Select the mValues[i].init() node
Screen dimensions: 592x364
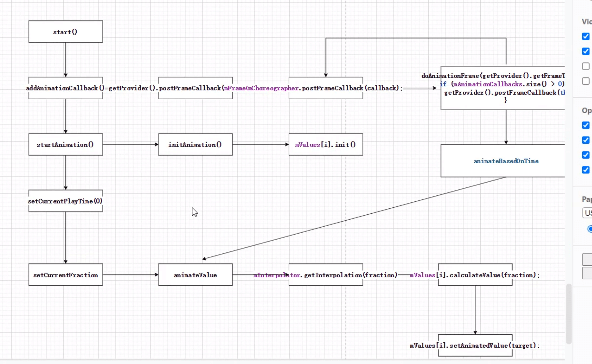click(x=326, y=144)
